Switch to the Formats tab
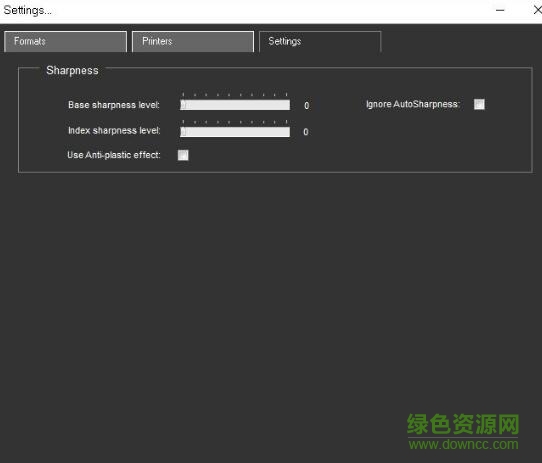The image size is (542, 463). (66, 41)
